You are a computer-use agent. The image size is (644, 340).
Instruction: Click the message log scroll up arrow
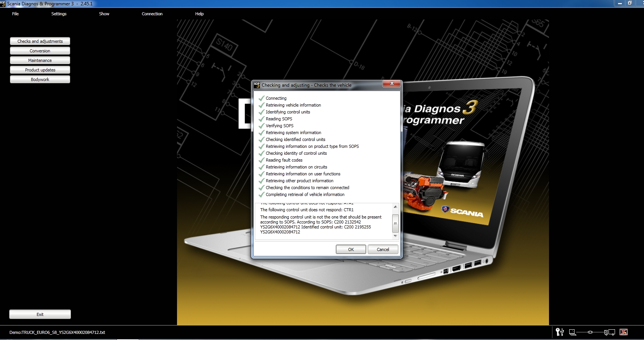click(395, 207)
